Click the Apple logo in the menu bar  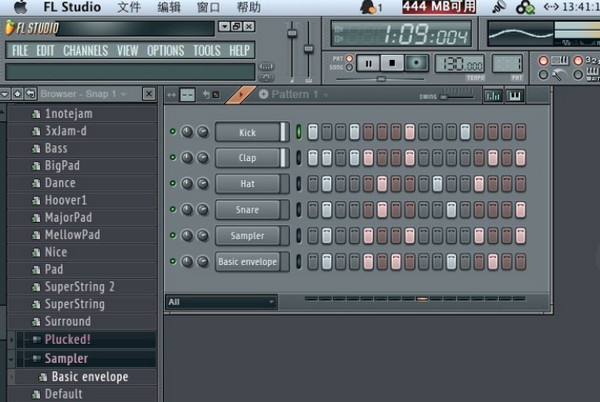click(19, 8)
